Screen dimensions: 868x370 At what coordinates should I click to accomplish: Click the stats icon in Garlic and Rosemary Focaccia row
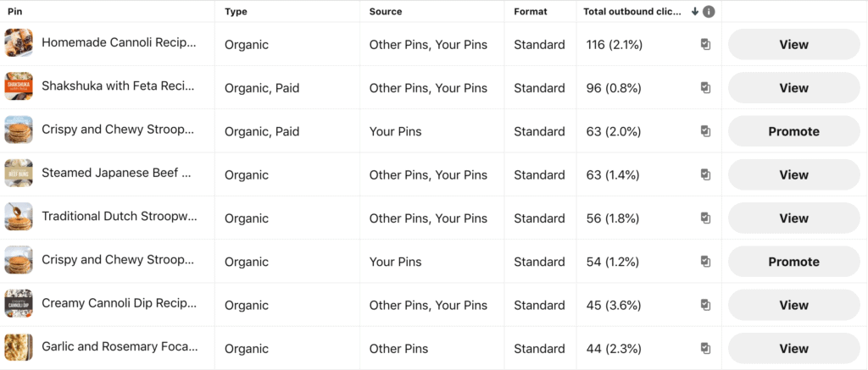pyautogui.click(x=705, y=349)
